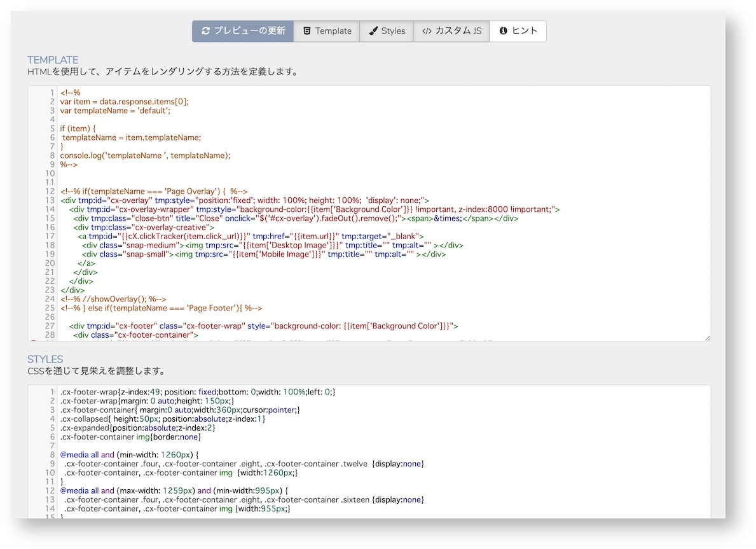Click the snap-small Mobile Image line
This screenshot has height=549, width=756.
pos(264,254)
